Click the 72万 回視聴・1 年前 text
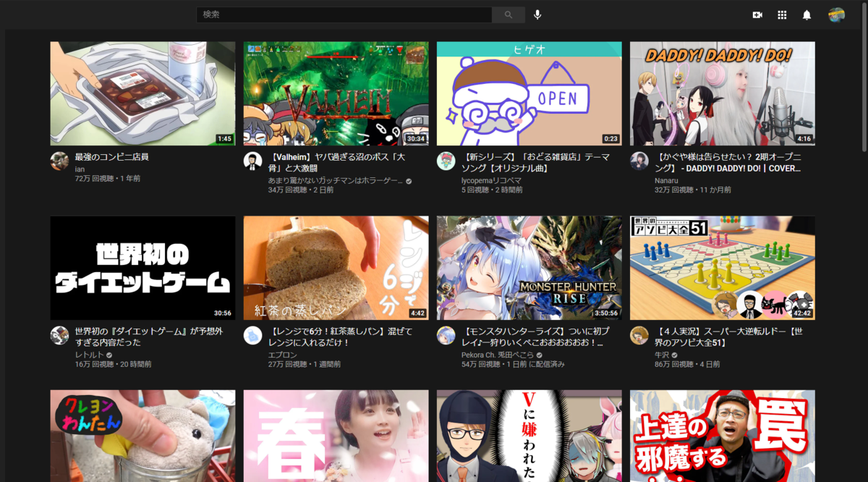The image size is (868, 482). click(x=107, y=178)
